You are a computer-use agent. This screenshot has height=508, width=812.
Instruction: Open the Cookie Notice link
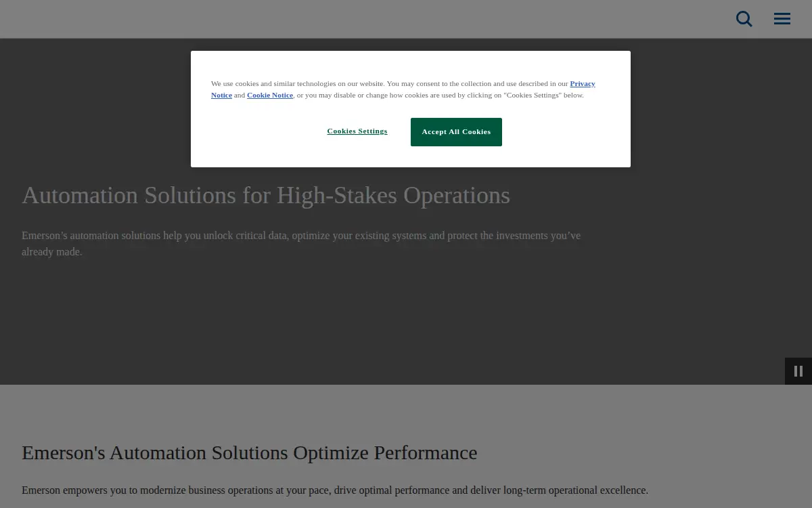pyautogui.click(x=270, y=96)
